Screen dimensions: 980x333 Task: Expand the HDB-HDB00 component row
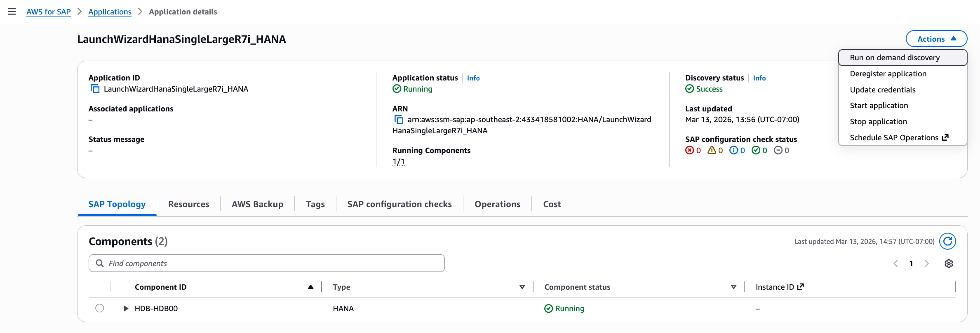click(x=126, y=308)
